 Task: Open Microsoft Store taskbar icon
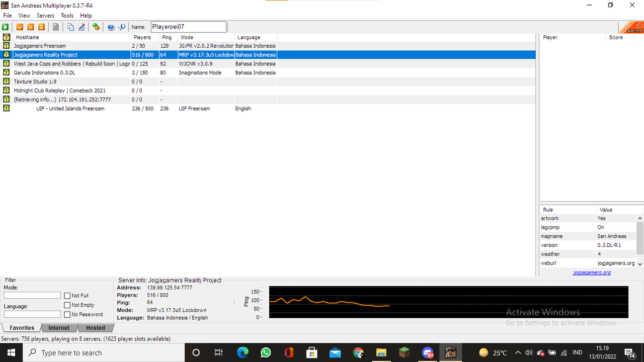(312, 352)
